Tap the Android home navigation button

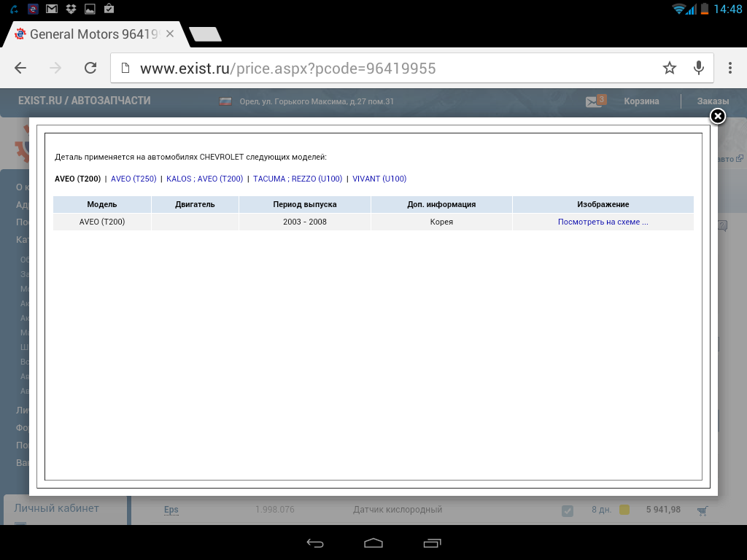pos(373,542)
